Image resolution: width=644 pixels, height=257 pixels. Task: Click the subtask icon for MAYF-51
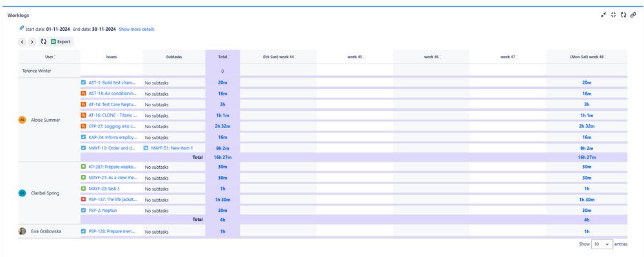(x=146, y=148)
